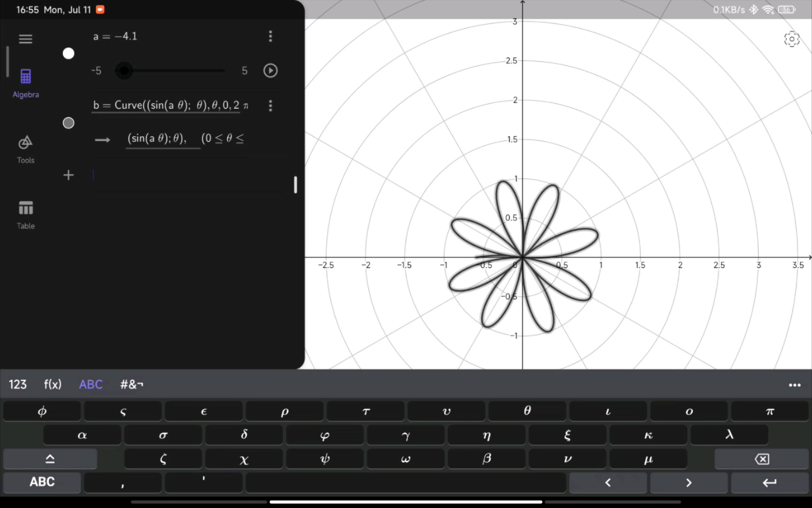The image size is (812, 508).
Task: Switch keyboard to 123 tab
Action: (x=18, y=384)
